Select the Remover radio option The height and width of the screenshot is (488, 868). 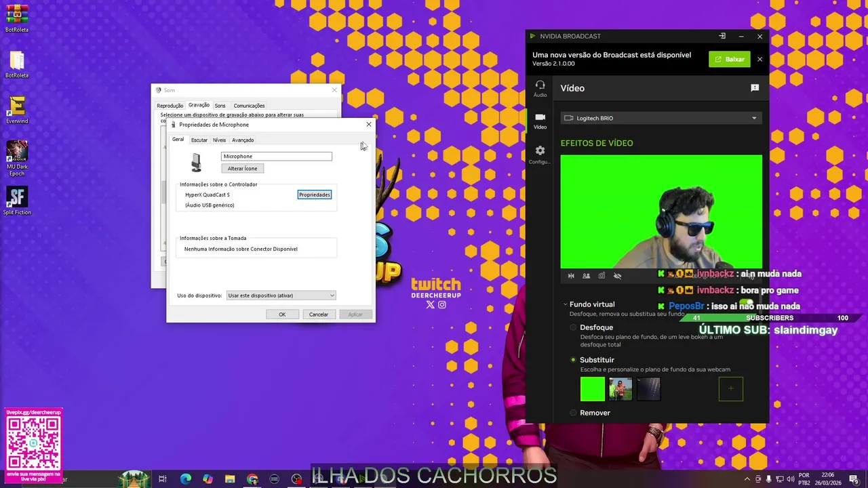click(573, 413)
